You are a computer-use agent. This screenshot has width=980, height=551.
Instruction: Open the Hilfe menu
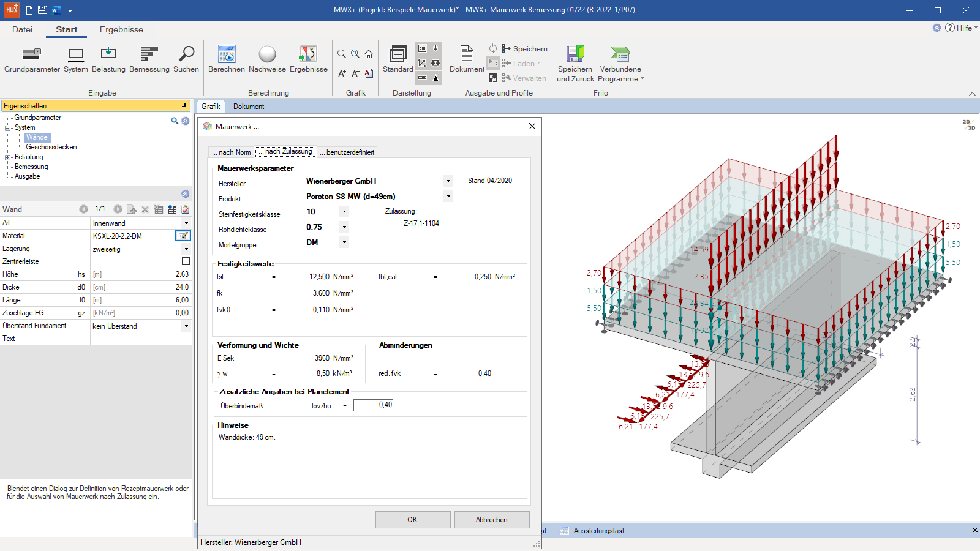point(961,28)
